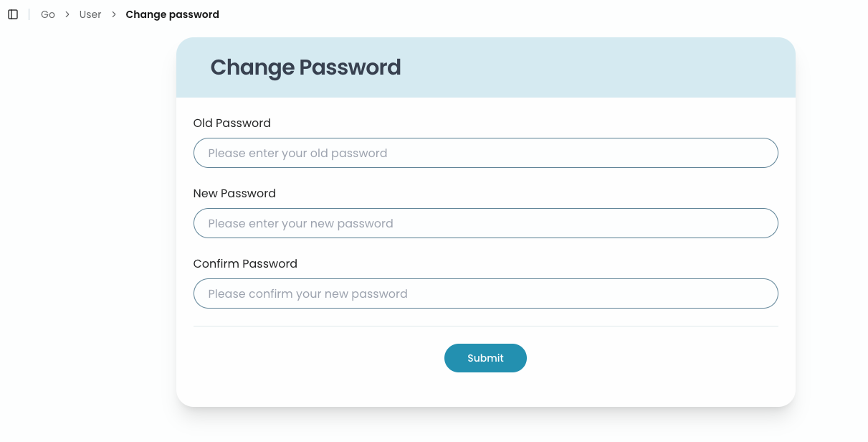This screenshot has height=442, width=868.
Task: Open the Go breadcrumb link
Action: tap(48, 14)
